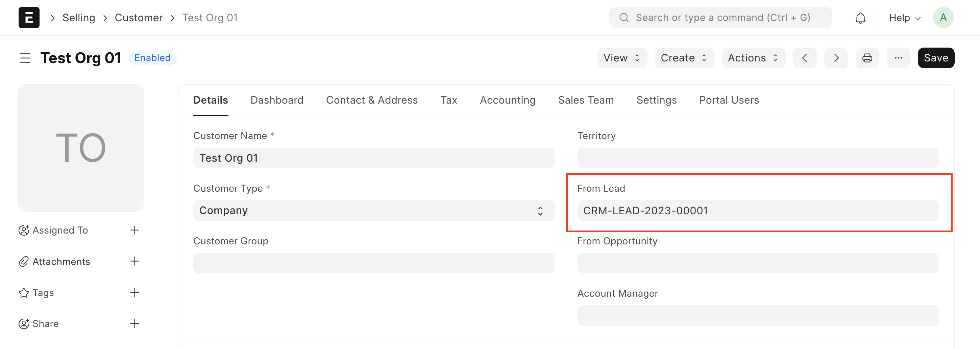Switch to the Dashboard tab

pyautogui.click(x=276, y=100)
